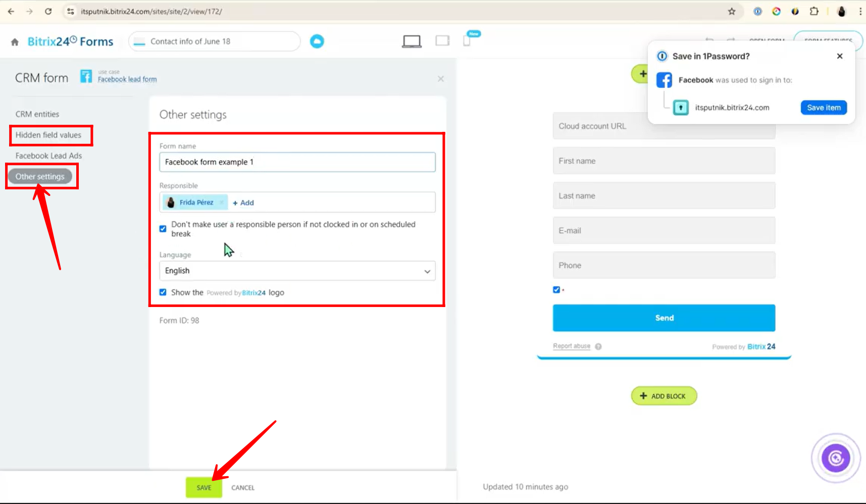The image size is (866, 504).
Task: Open the CRM entities section
Action: [x=37, y=114]
